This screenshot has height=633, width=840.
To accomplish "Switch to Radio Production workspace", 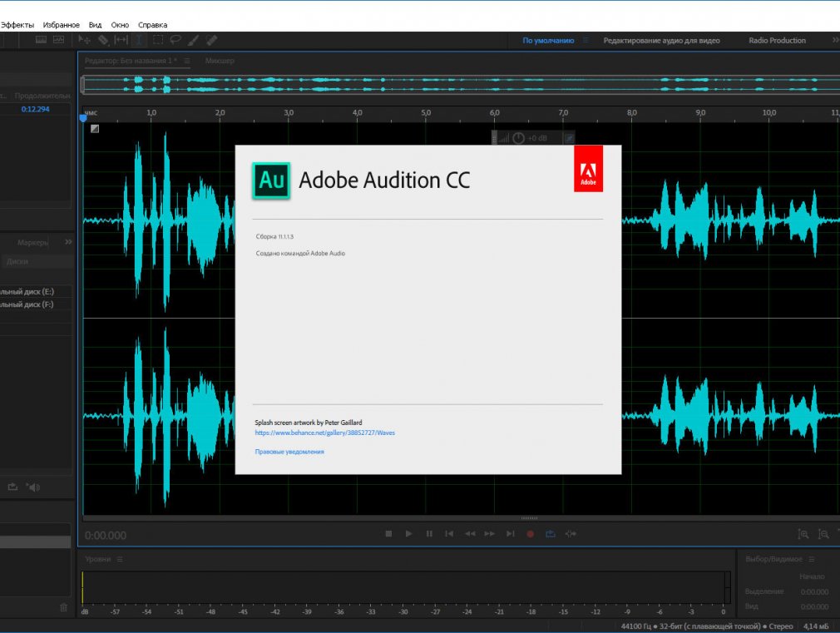I will tap(778, 40).
